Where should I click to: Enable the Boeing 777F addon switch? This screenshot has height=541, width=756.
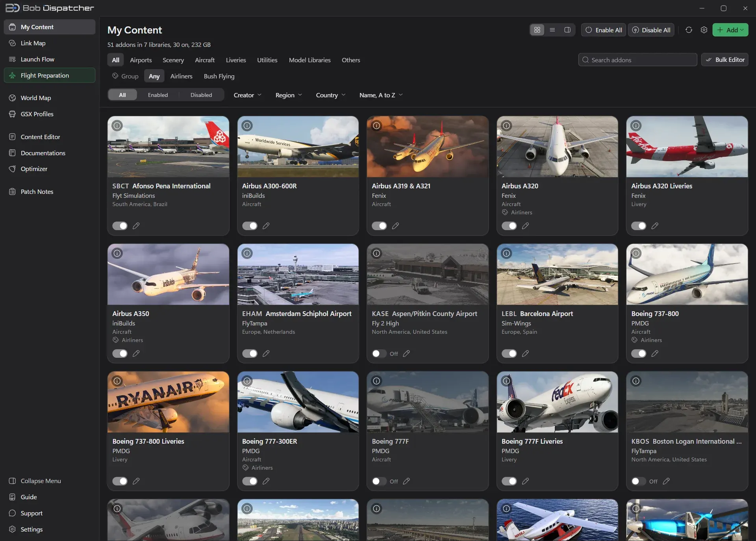(x=379, y=481)
